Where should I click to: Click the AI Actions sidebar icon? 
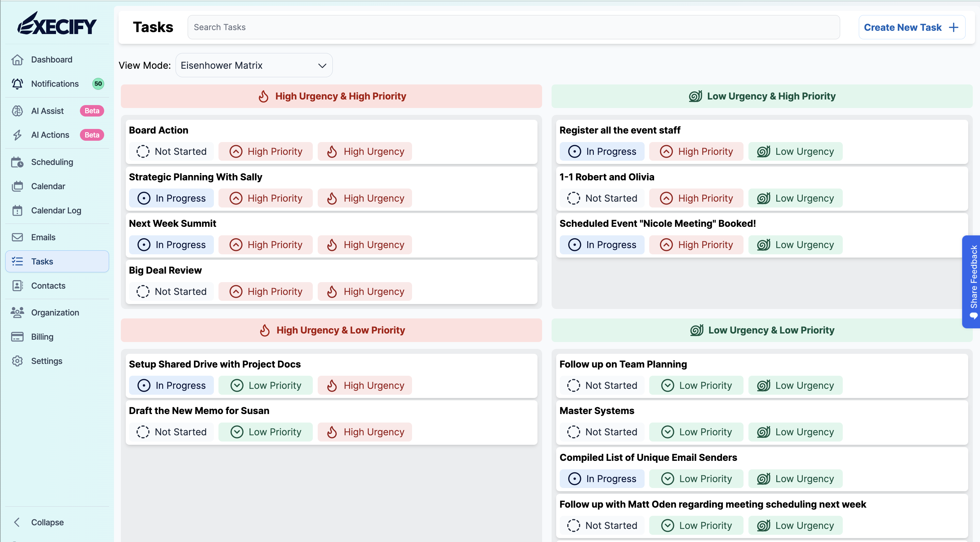[x=18, y=135]
